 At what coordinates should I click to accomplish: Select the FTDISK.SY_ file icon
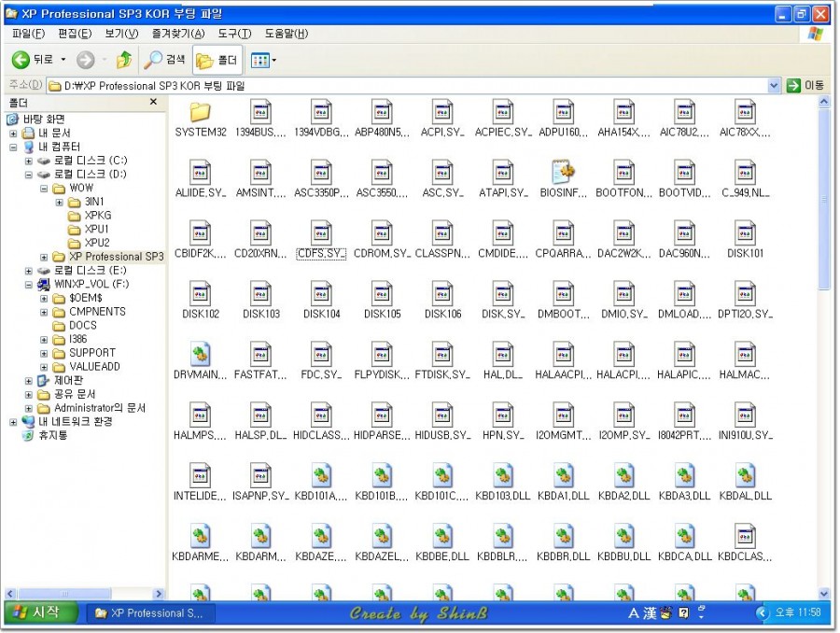[x=442, y=354]
